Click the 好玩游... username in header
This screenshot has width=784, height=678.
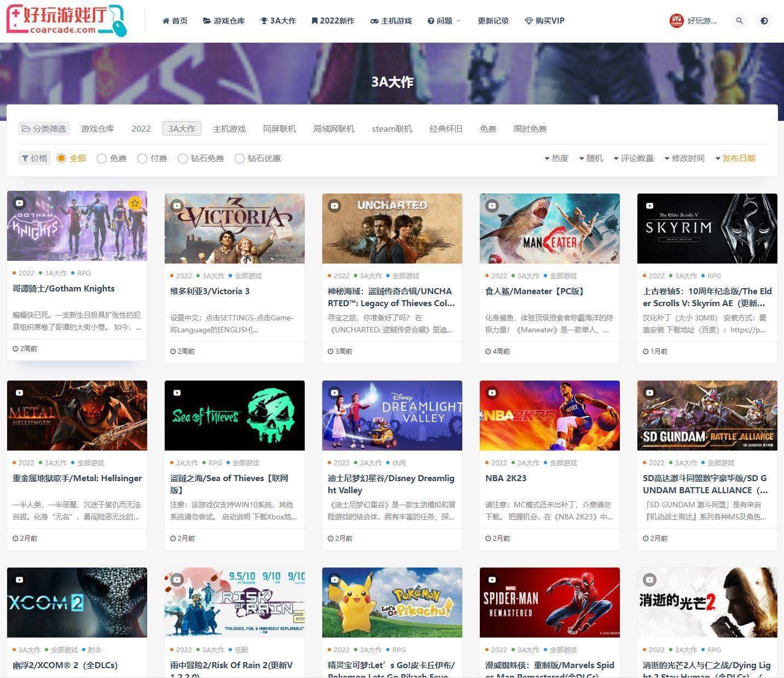[702, 21]
